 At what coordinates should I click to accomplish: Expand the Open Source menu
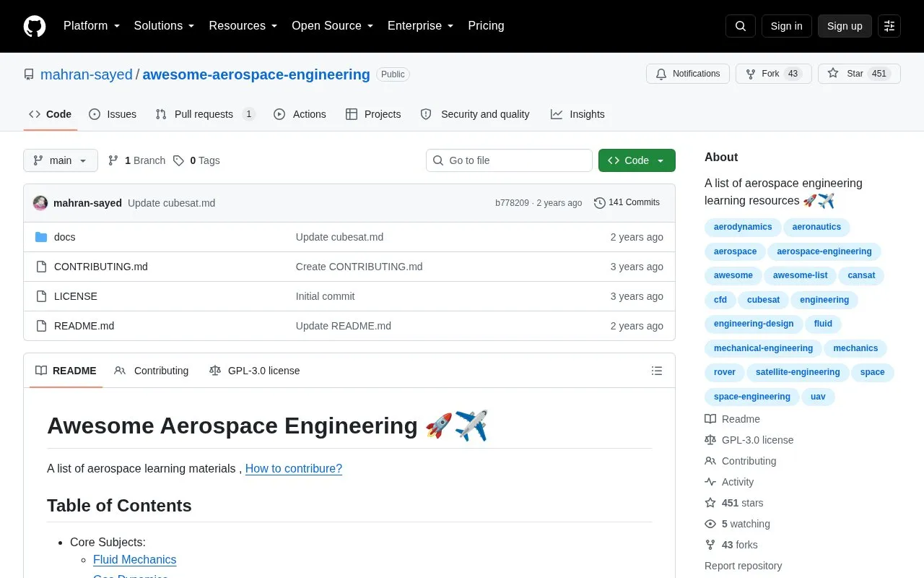pos(333,26)
